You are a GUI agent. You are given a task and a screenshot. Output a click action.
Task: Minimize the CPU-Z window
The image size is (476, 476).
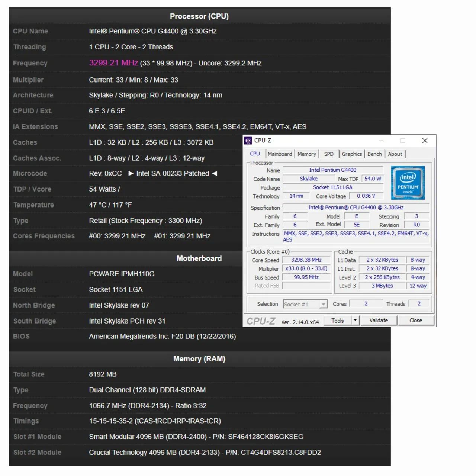point(381,141)
